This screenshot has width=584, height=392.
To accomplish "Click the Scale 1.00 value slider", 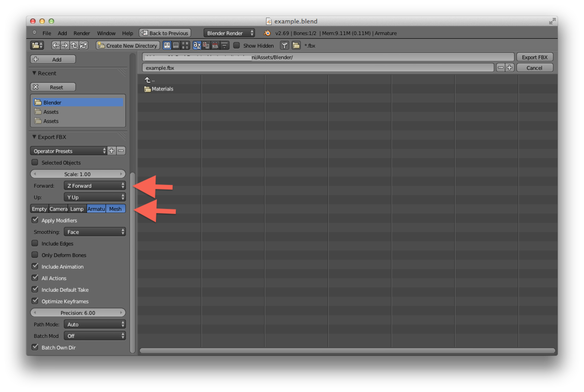I will pyautogui.click(x=78, y=174).
